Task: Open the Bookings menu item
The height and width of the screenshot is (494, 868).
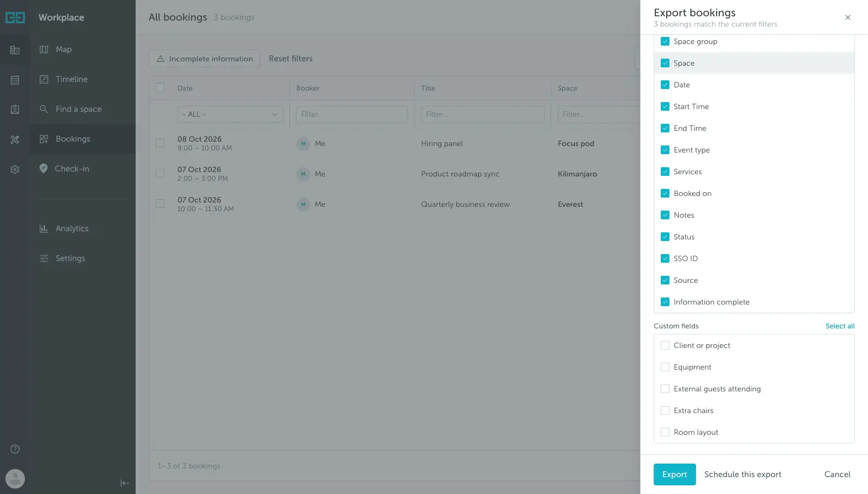Action: click(x=82, y=139)
